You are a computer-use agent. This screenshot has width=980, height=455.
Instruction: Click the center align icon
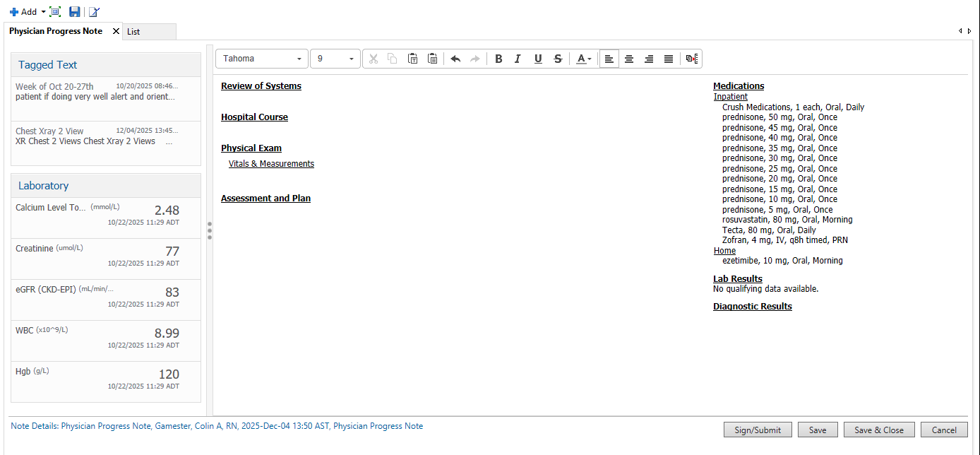click(628, 59)
